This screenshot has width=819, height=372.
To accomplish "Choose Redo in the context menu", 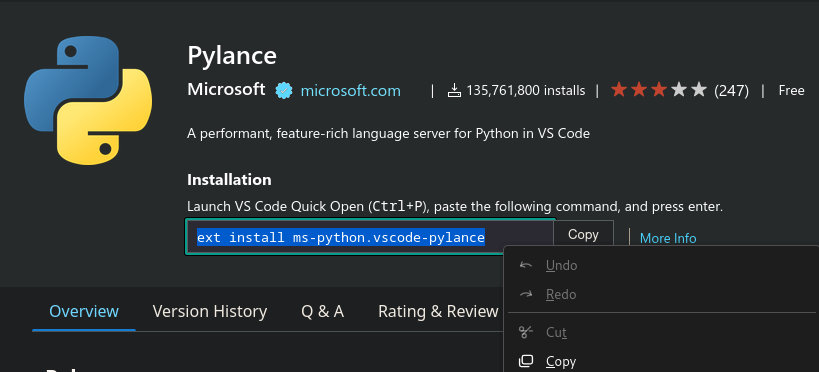I will pyautogui.click(x=661, y=295).
